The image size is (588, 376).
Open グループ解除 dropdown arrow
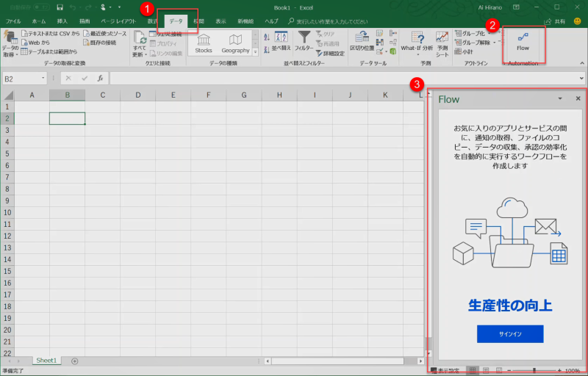pyautogui.click(x=494, y=43)
